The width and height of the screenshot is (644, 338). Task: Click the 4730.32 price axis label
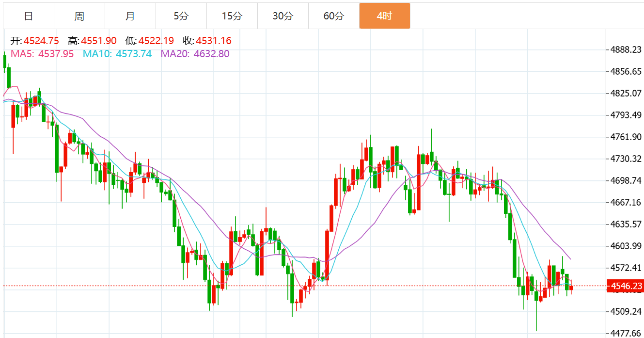click(626, 159)
